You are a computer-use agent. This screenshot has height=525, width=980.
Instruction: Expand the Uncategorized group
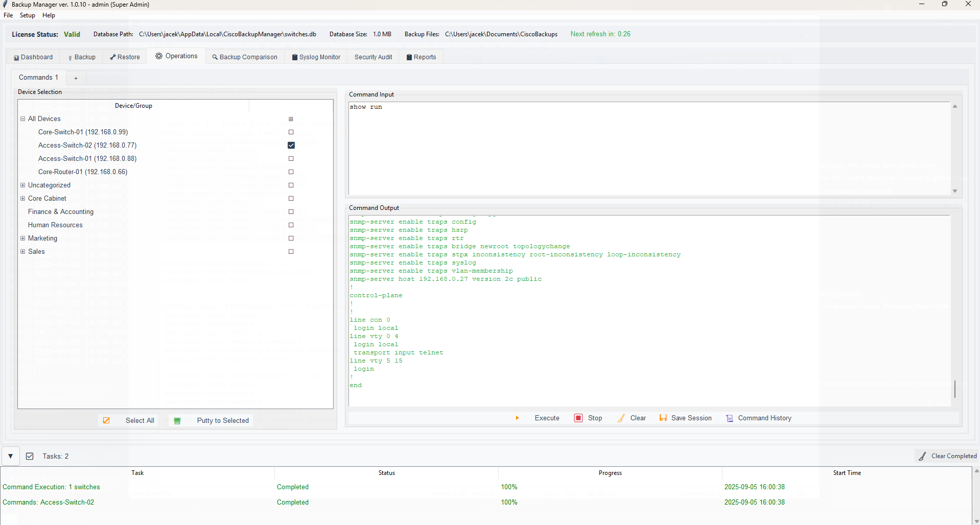pos(22,185)
